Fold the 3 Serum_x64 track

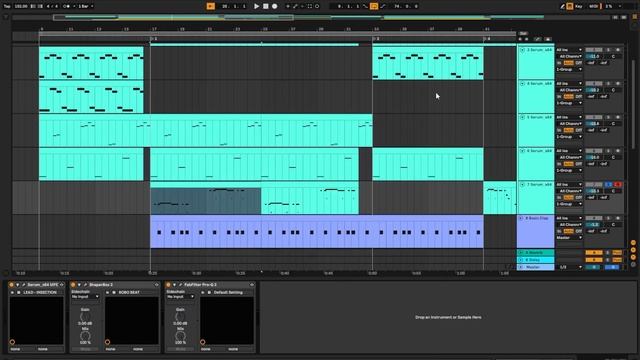pyautogui.click(x=522, y=50)
